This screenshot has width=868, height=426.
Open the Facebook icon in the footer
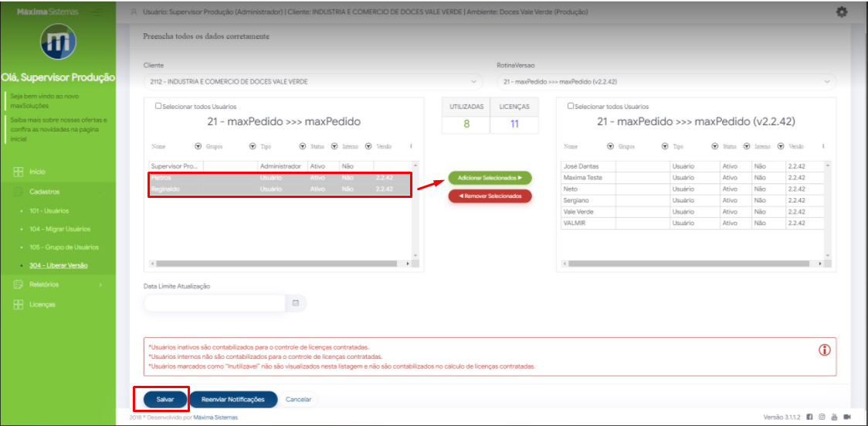[809, 417]
